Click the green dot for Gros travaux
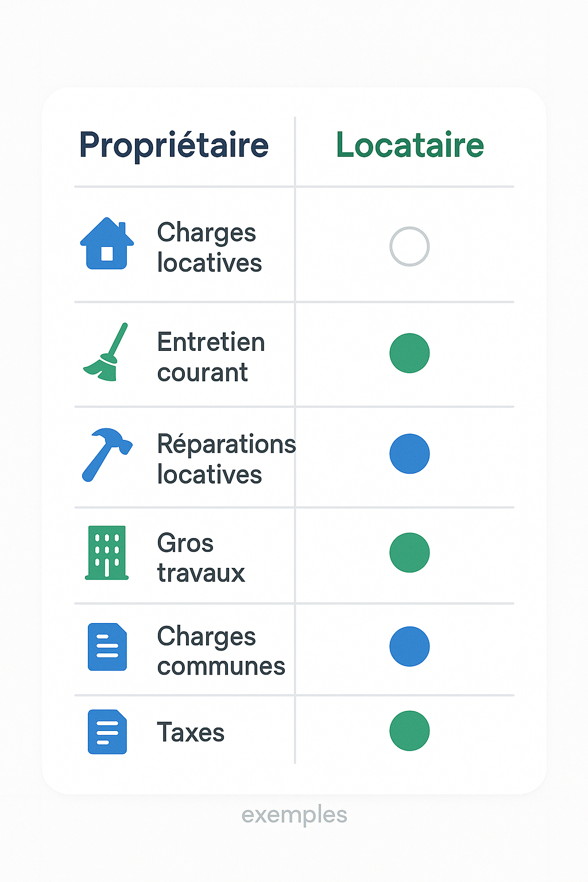The width and height of the screenshot is (588, 882). coord(409,552)
